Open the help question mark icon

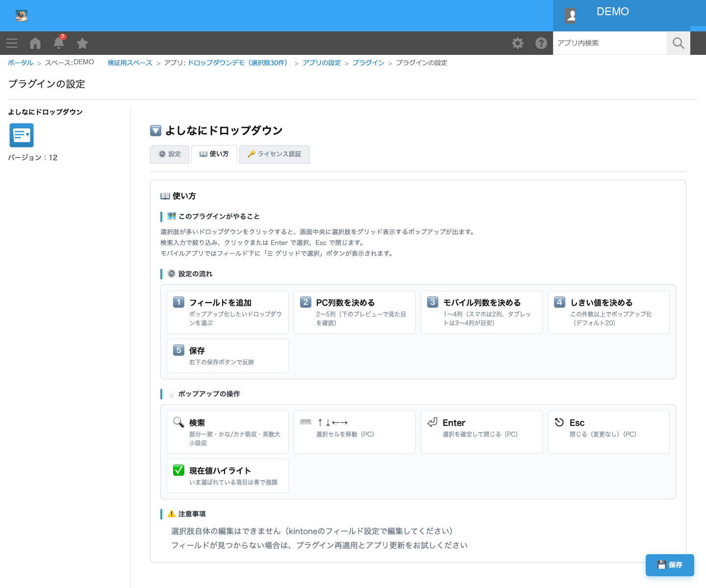(x=541, y=43)
